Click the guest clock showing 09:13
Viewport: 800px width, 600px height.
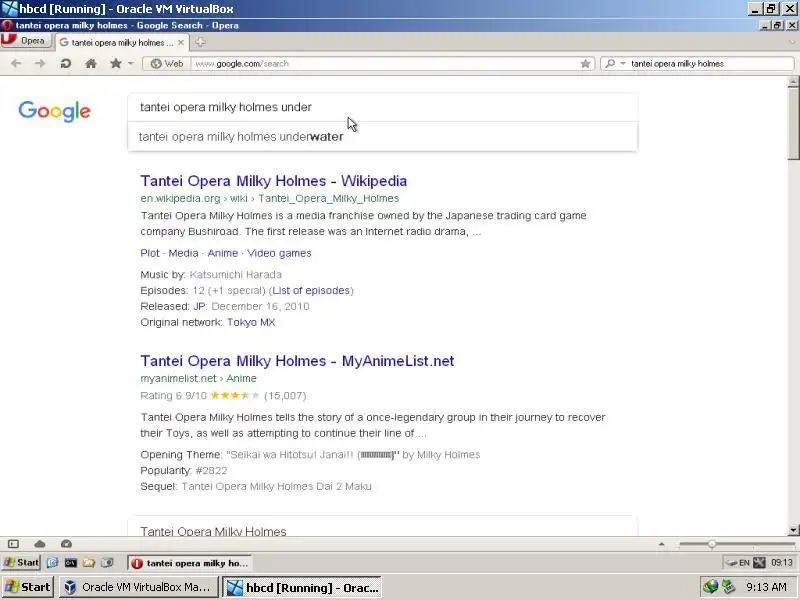click(x=782, y=563)
